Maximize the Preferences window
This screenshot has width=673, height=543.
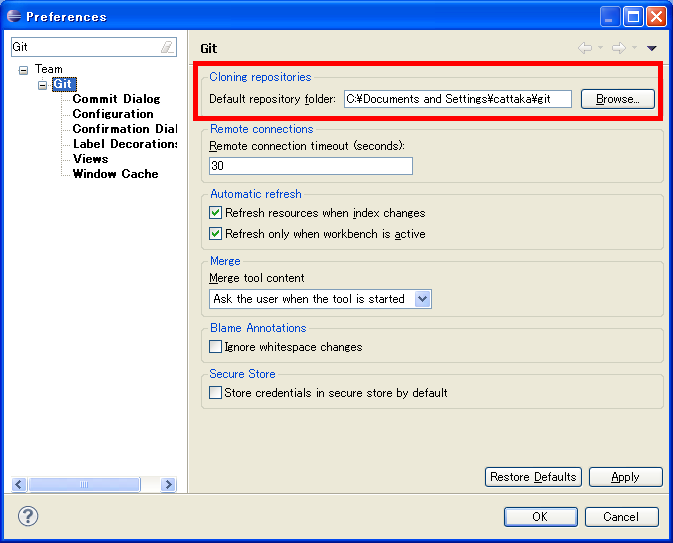pos(633,17)
